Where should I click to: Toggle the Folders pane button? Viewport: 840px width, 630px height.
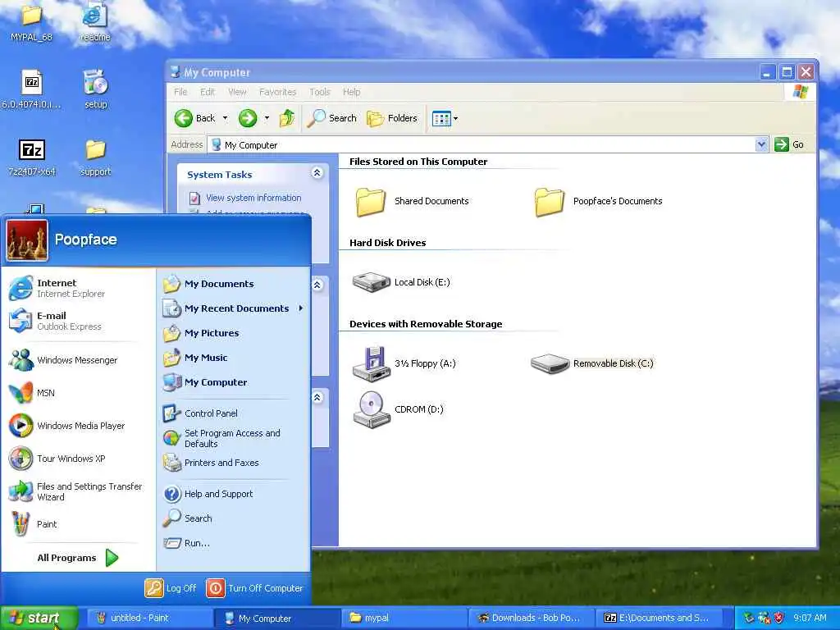coord(391,118)
